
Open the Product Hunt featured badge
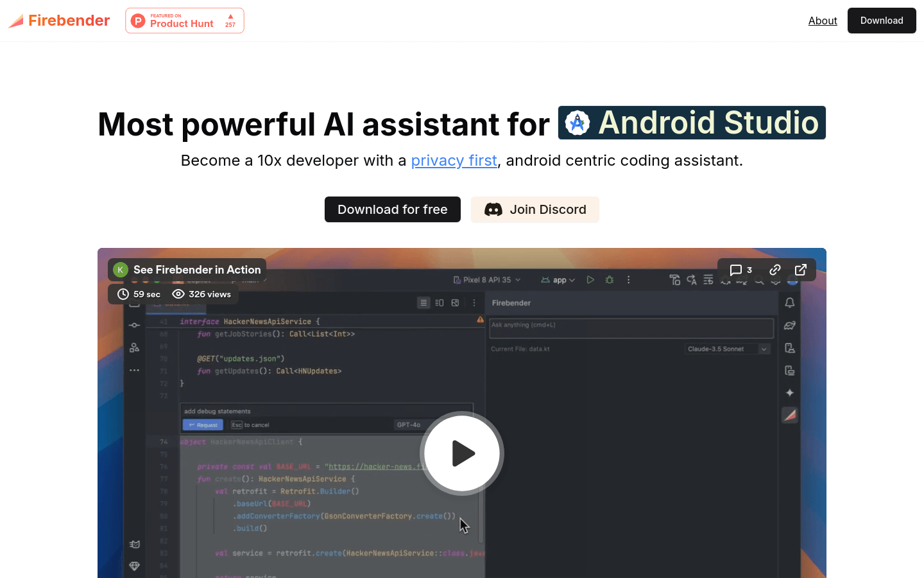point(185,21)
